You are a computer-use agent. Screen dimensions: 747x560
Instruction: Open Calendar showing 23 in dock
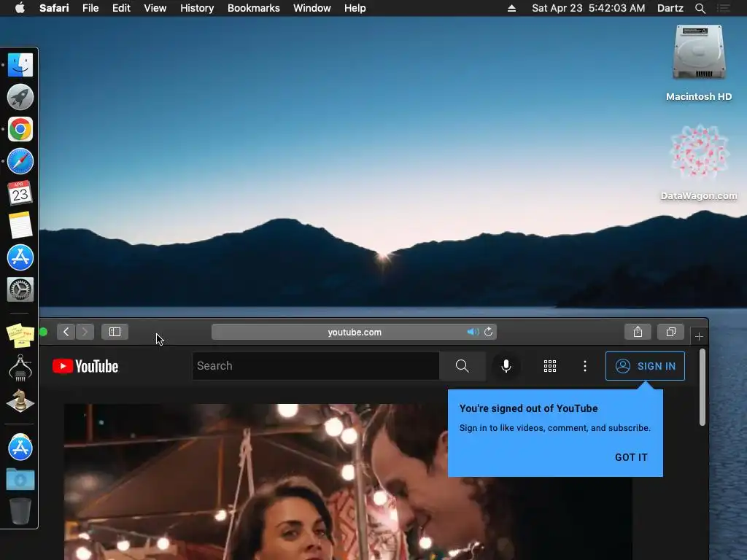coord(20,192)
